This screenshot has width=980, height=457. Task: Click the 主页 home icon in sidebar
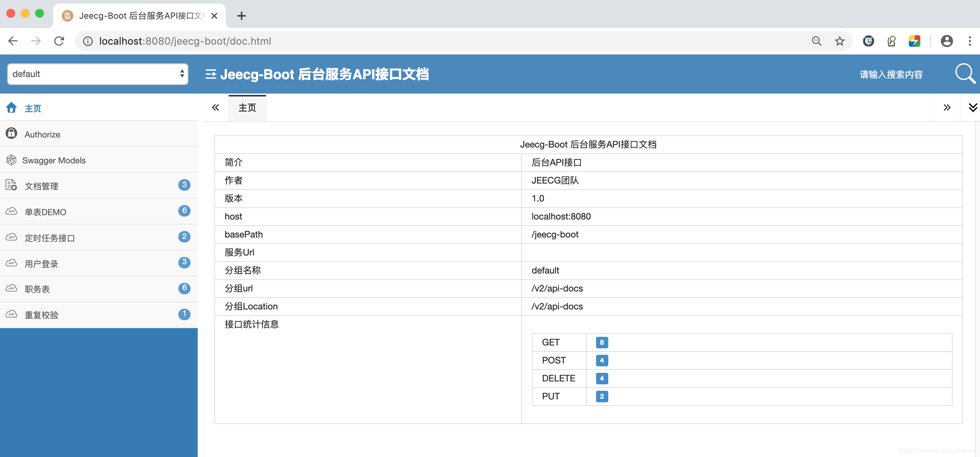tap(12, 108)
